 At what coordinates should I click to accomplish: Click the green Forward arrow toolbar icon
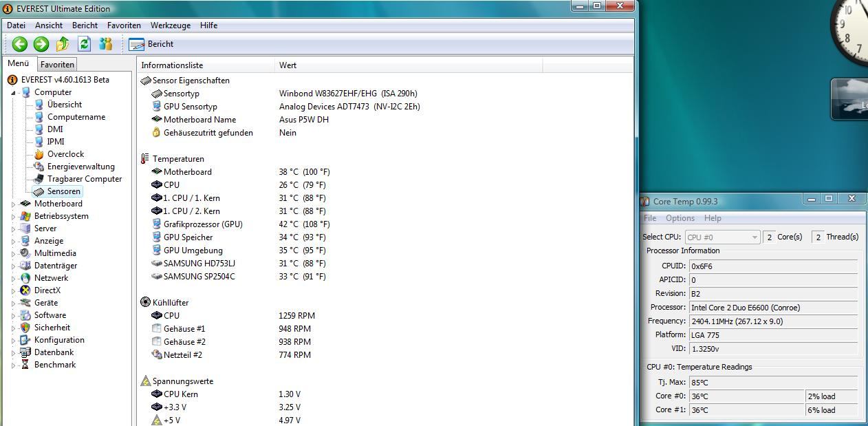click(x=41, y=44)
